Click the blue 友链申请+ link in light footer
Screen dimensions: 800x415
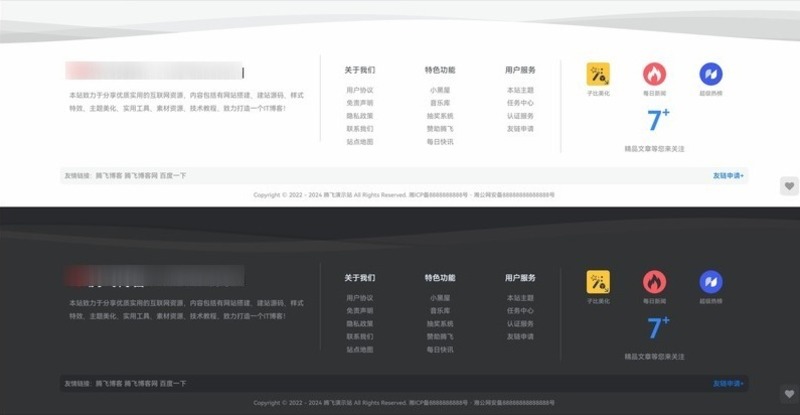click(x=727, y=175)
